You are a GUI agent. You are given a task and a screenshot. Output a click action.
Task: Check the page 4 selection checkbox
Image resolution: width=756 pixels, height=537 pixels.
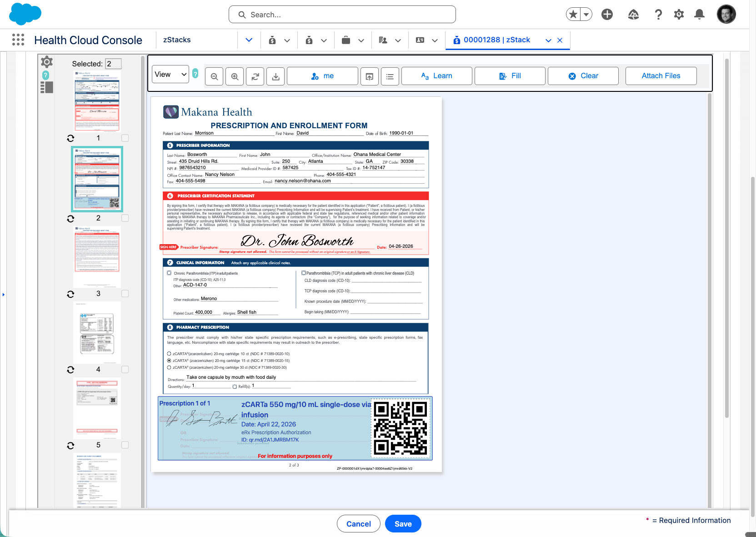coord(125,370)
